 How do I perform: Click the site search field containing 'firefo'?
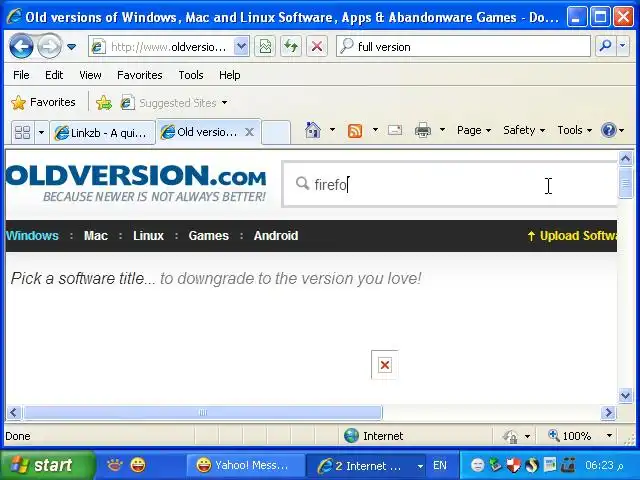pyautogui.click(x=449, y=184)
